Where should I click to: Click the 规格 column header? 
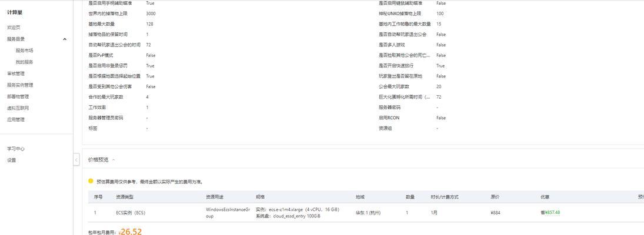click(x=260, y=197)
